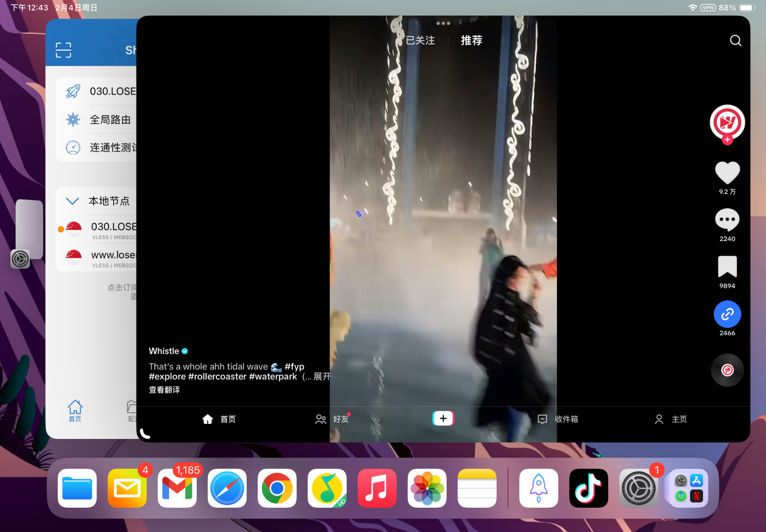The height and width of the screenshot is (532, 766).
Task: Switch to the 已关注 feed tab
Action: (420, 40)
